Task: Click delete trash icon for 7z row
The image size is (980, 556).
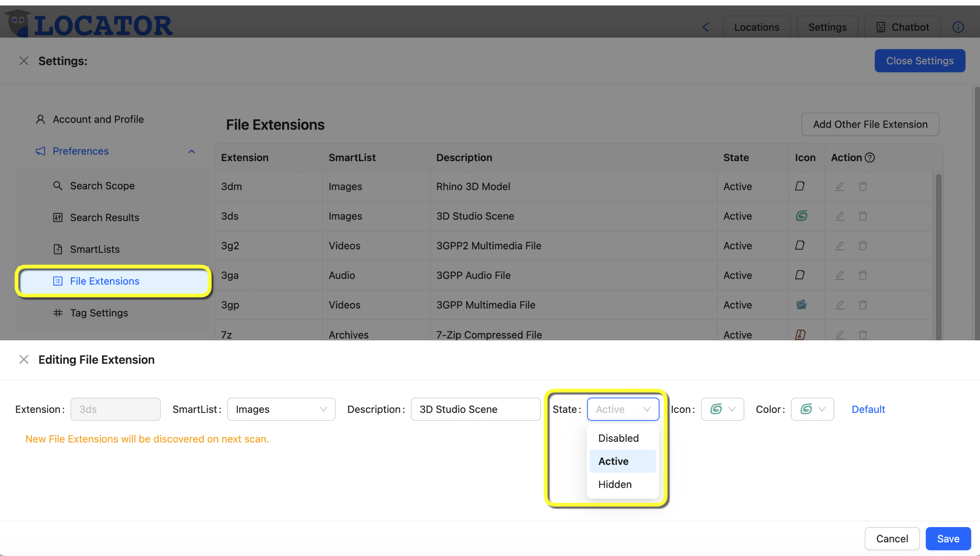Action: [x=863, y=335]
